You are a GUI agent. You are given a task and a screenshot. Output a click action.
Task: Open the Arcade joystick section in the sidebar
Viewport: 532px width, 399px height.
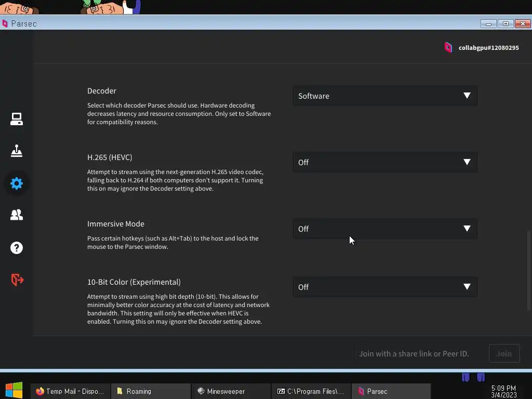tap(16, 151)
